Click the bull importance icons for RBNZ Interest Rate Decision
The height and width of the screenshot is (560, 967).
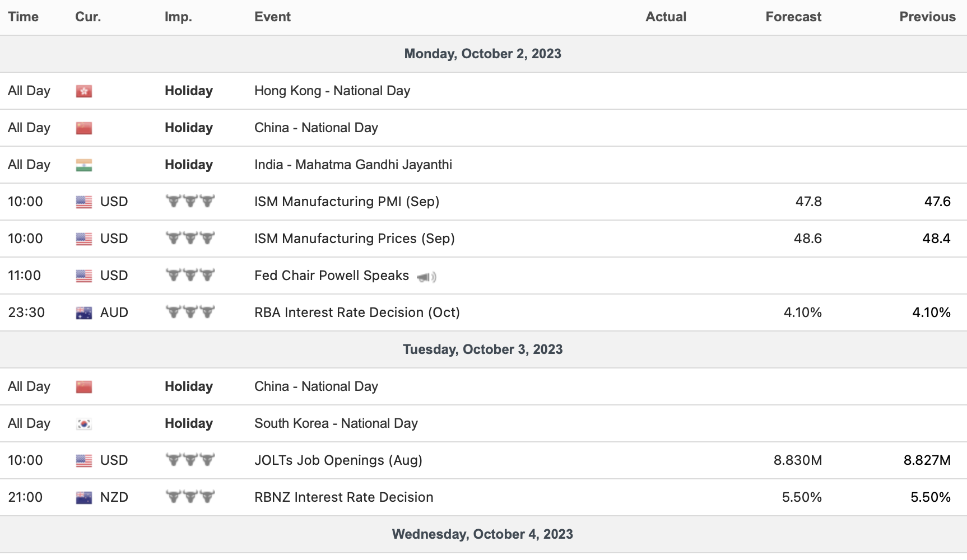click(190, 497)
